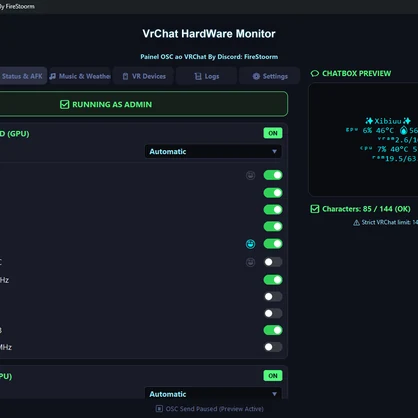Enable the off toggle in the row ending in C

point(273,262)
